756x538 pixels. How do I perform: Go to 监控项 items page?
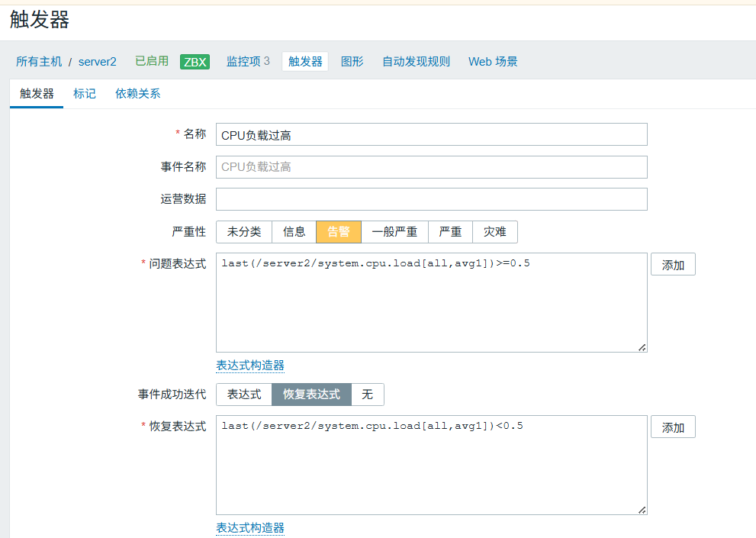pyautogui.click(x=243, y=61)
